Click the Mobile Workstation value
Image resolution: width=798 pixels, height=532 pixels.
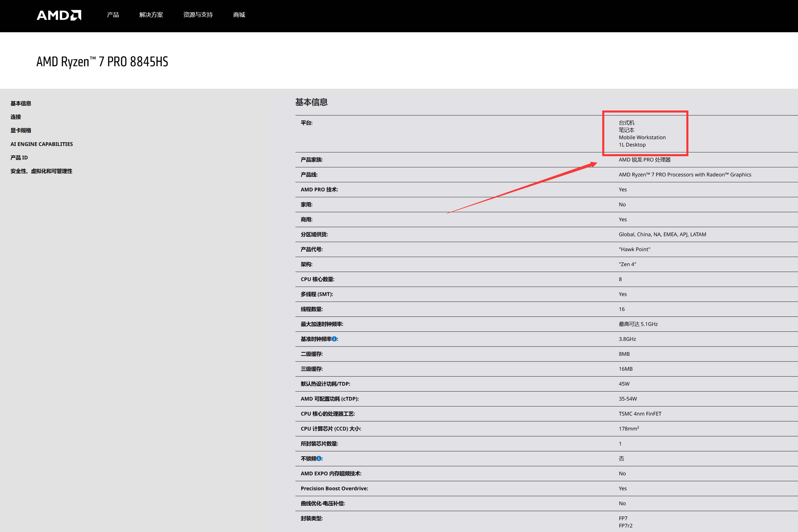pyautogui.click(x=642, y=137)
